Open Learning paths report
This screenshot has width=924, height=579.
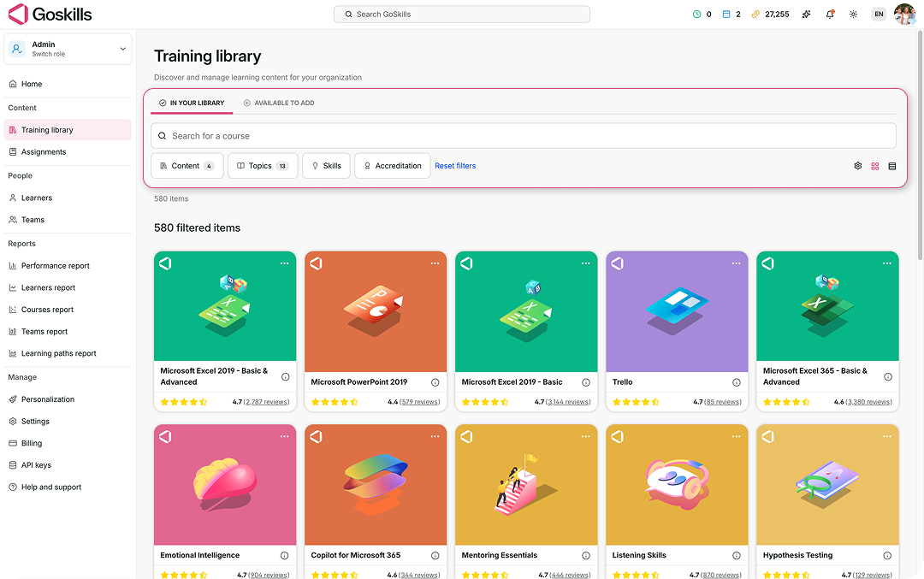68,353
